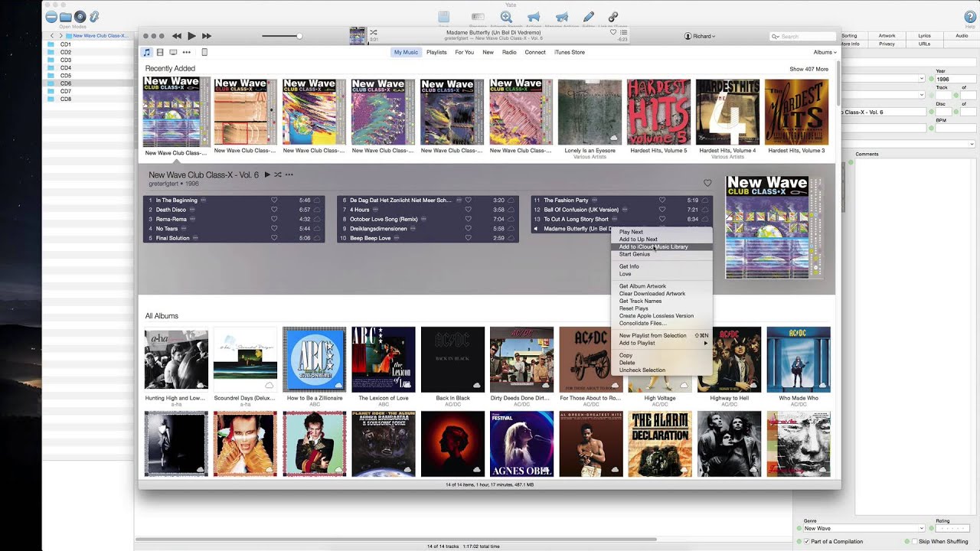Click the Yate Edit pencil icon
Viewport: 980px width, 551px height.
[589, 16]
